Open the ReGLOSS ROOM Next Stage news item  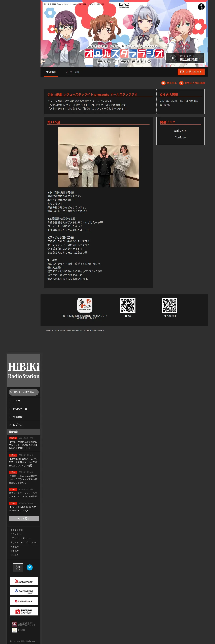24,507
